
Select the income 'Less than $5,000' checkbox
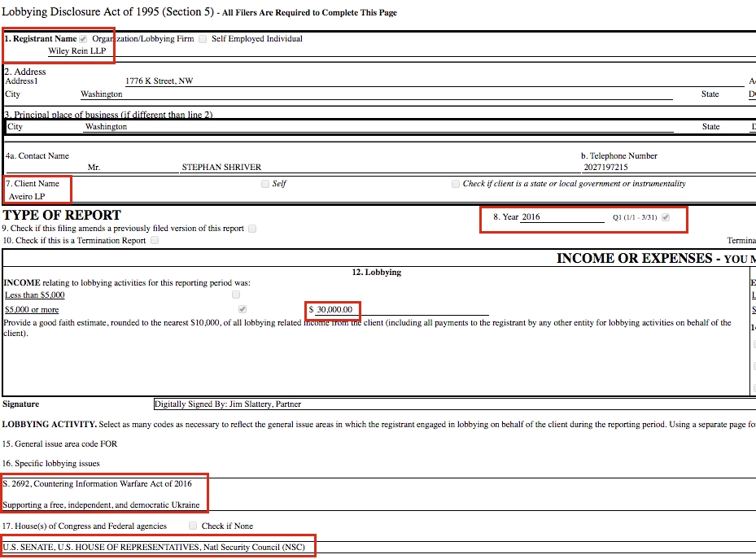pyautogui.click(x=236, y=295)
